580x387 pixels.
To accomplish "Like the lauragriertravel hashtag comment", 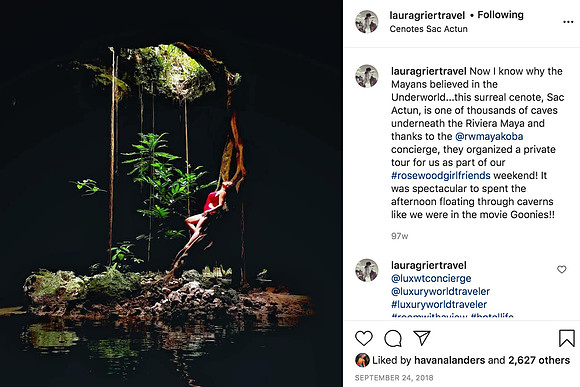I will (x=562, y=269).
